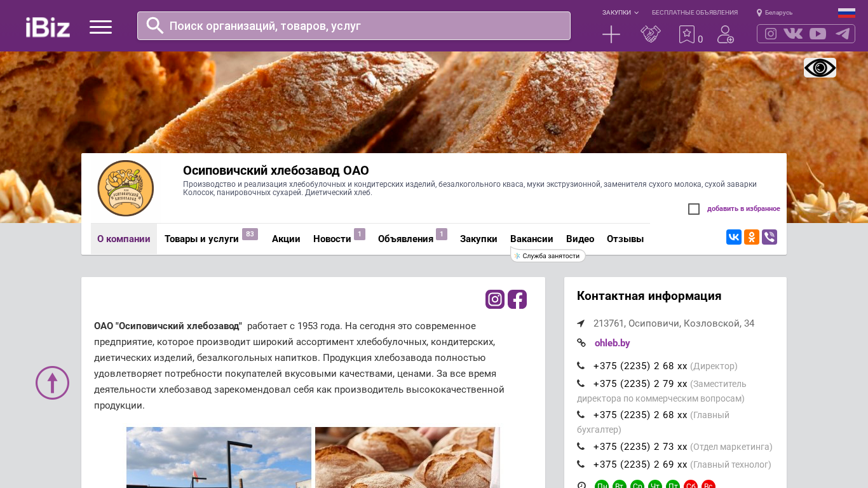This screenshot has width=868, height=488.
Task: Click the Директор phone number
Action: pyautogui.click(x=641, y=366)
